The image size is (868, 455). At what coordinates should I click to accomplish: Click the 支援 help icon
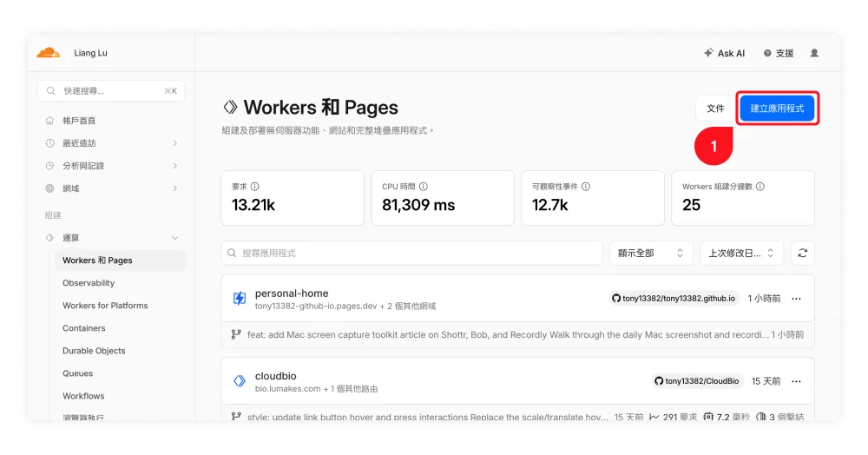point(767,53)
